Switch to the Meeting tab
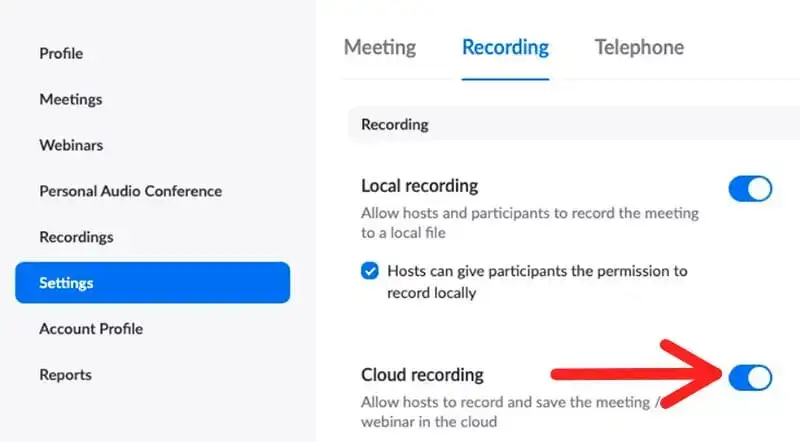This screenshot has width=800, height=442. tap(379, 47)
